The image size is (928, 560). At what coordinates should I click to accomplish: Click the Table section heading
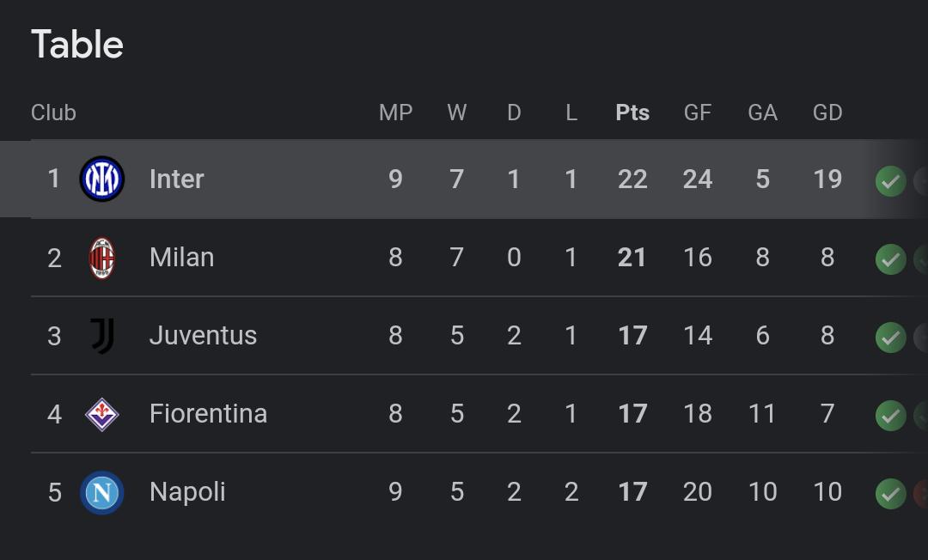pos(77,45)
